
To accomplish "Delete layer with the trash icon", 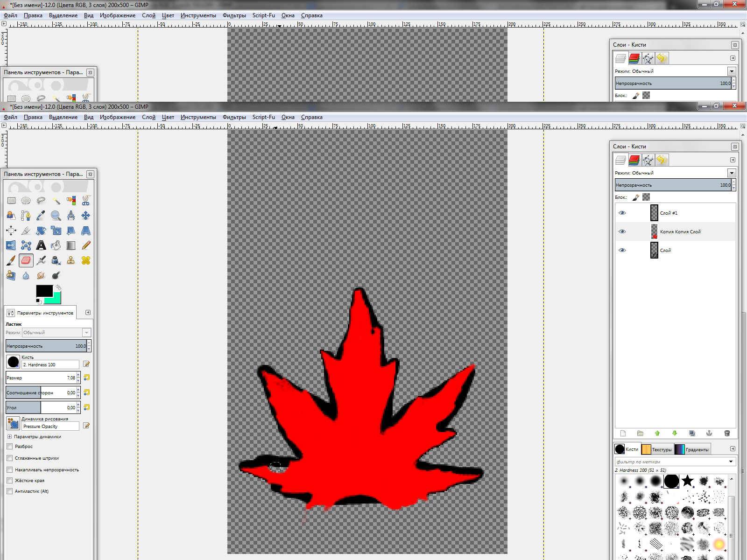I will pos(727,433).
